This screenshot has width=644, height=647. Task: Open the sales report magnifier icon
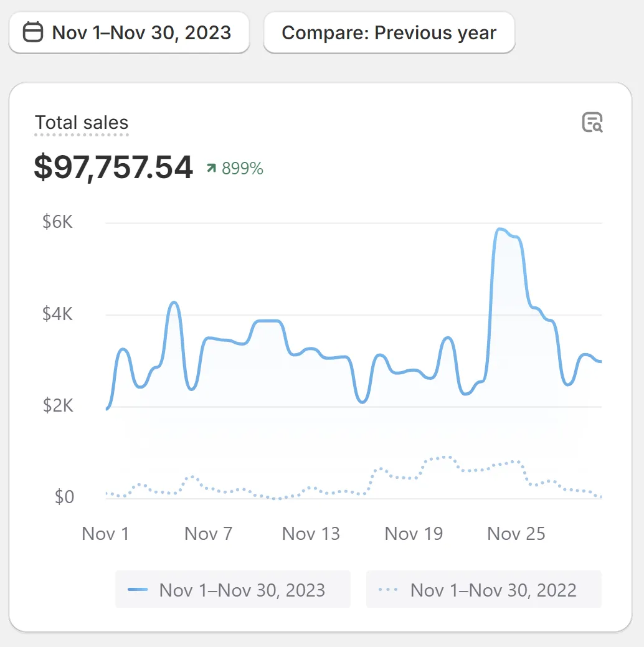592,123
